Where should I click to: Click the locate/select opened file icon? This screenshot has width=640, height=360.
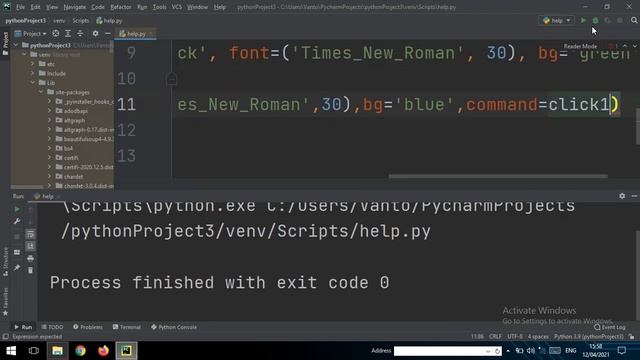click(x=56, y=33)
